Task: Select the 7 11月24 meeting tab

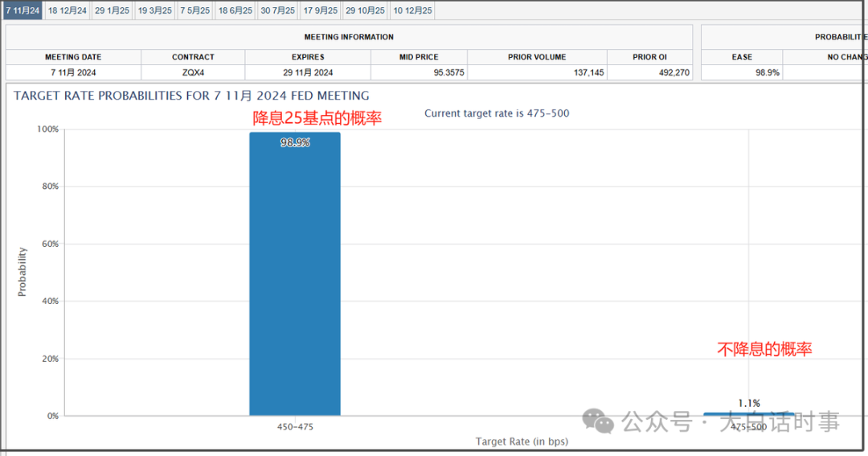Action: 23,10
